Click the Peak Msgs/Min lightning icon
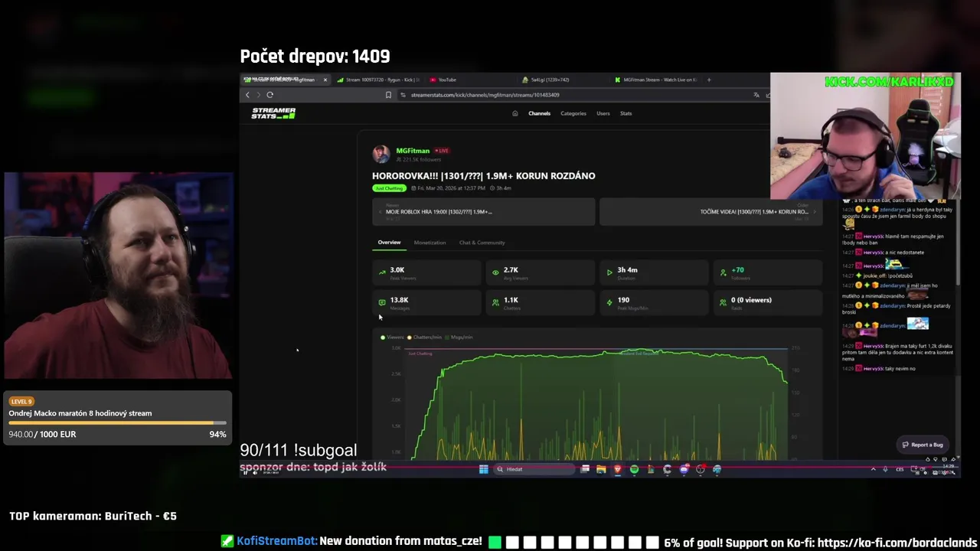 click(609, 302)
